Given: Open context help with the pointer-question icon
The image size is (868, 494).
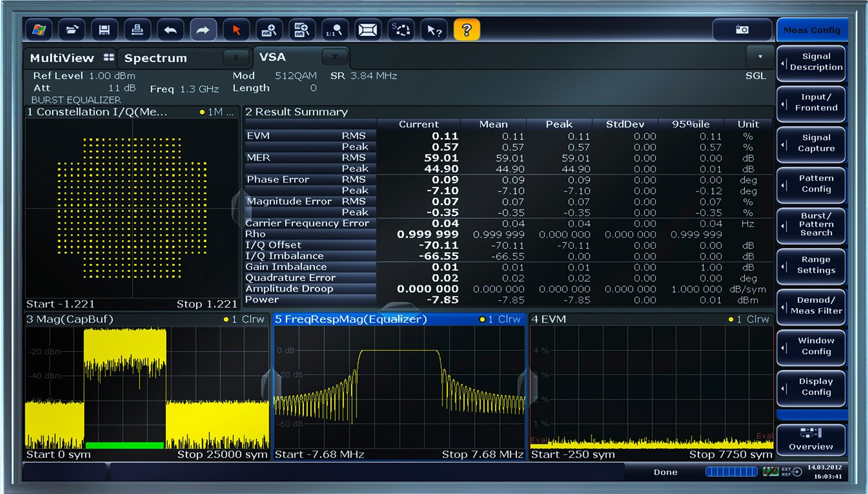Looking at the screenshot, I should [x=434, y=30].
